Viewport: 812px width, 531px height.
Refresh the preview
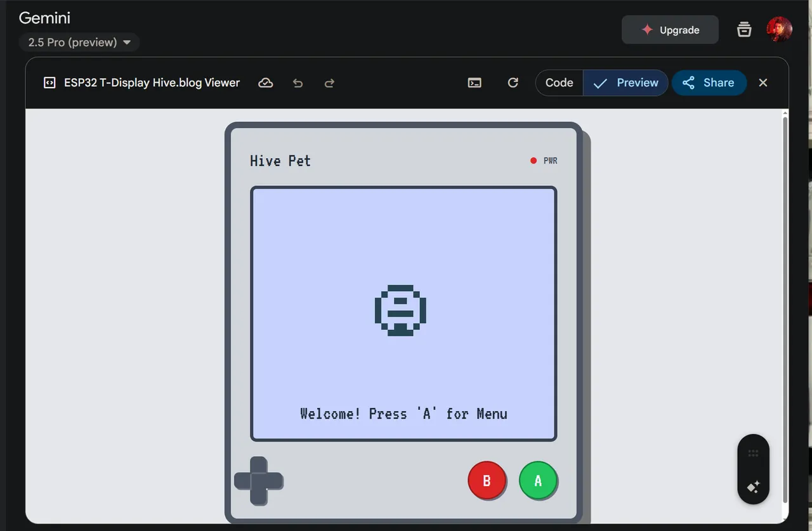(513, 83)
